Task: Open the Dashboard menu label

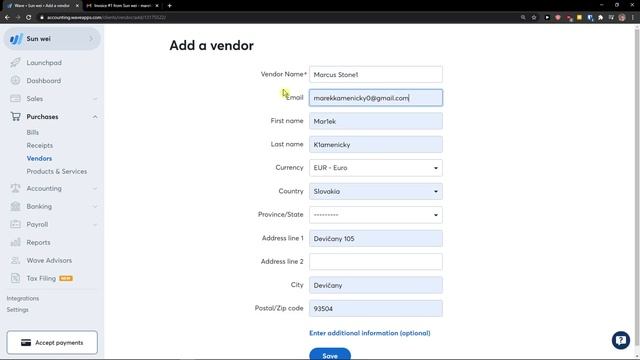Action: click(x=44, y=80)
